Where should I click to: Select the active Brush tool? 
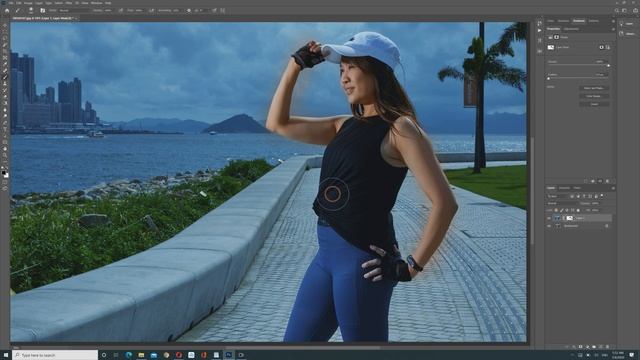coord(5,77)
